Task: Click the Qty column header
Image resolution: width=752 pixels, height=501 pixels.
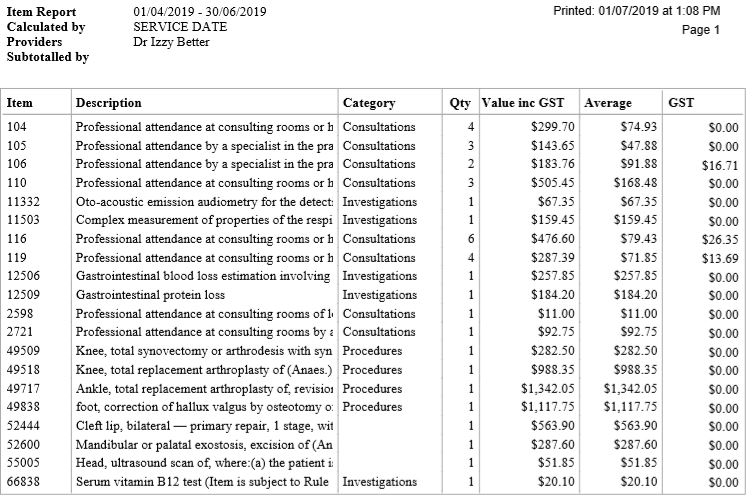Action: tap(460, 103)
